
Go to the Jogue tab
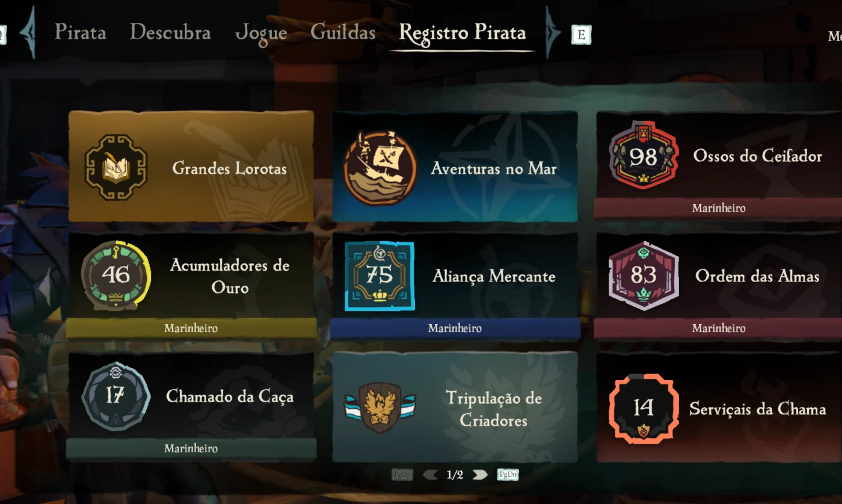point(260,33)
